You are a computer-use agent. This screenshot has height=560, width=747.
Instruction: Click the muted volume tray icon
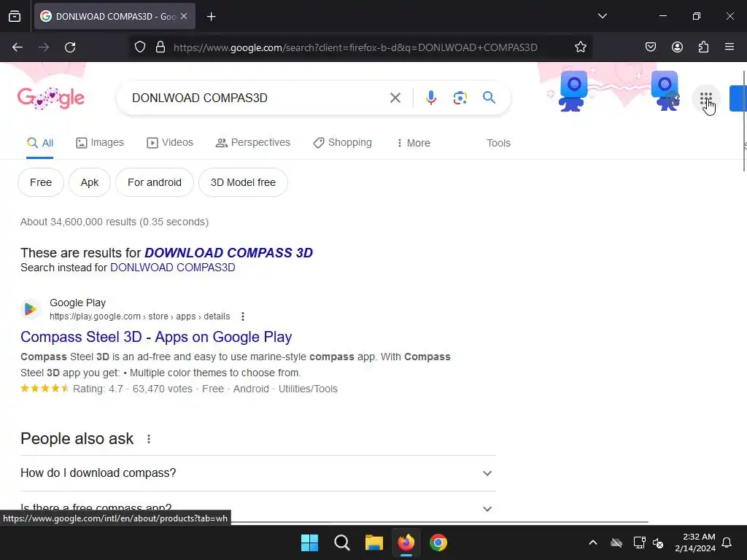point(658,542)
